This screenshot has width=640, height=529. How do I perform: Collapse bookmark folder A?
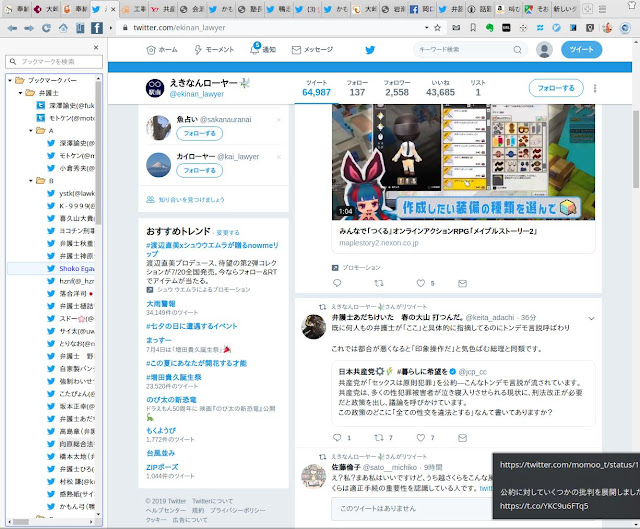point(31,131)
